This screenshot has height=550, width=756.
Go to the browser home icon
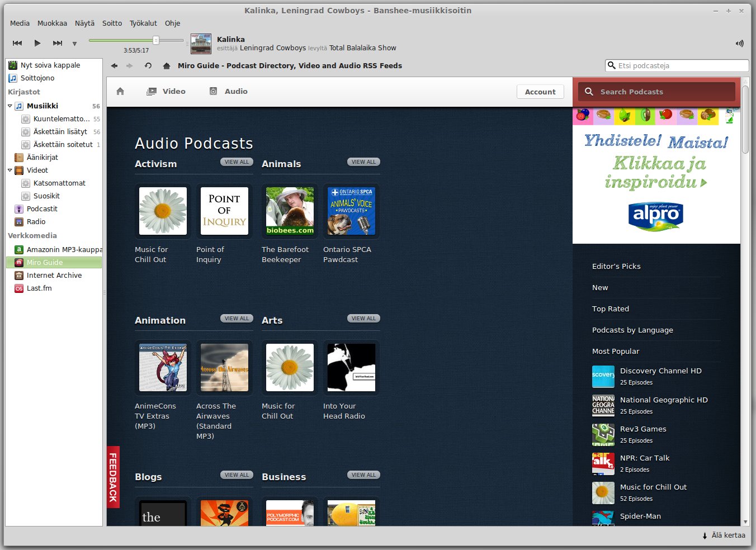tap(166, 65)
